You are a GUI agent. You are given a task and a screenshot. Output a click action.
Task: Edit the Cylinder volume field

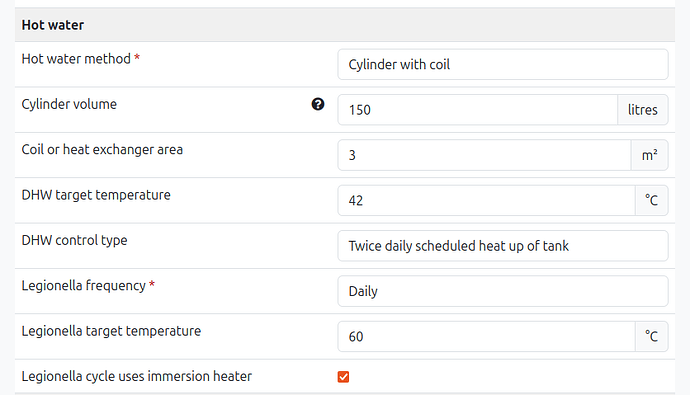477,110
